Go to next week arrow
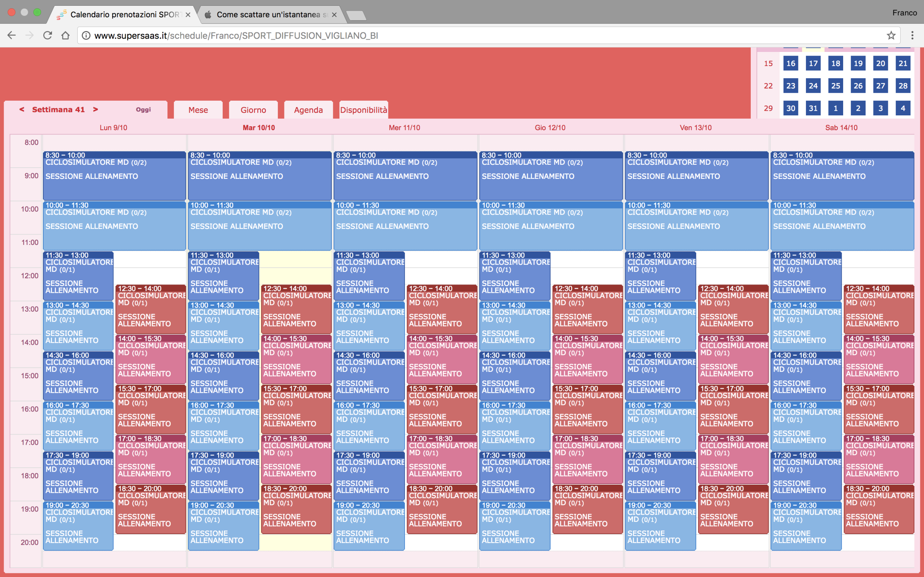The width and height of the screenshot is (924, 577). (x=95, y=110)
